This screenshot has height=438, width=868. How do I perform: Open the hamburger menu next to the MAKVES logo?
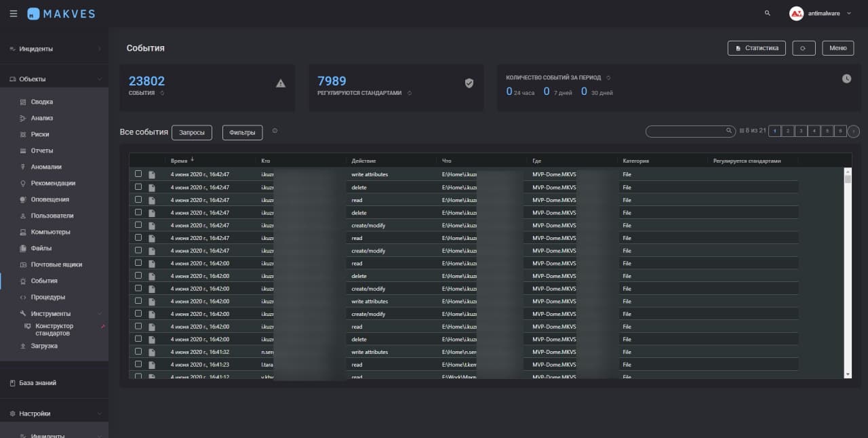click(x=14, y=14)
